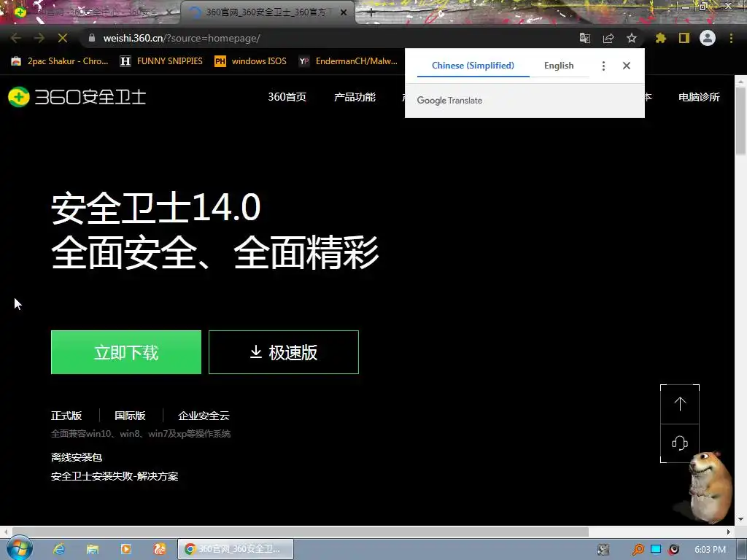Image resolution: width=747 pixels, height=560 pixels.
Task: Open the 2pac Shakur bookmark
Action: [60, 61]
